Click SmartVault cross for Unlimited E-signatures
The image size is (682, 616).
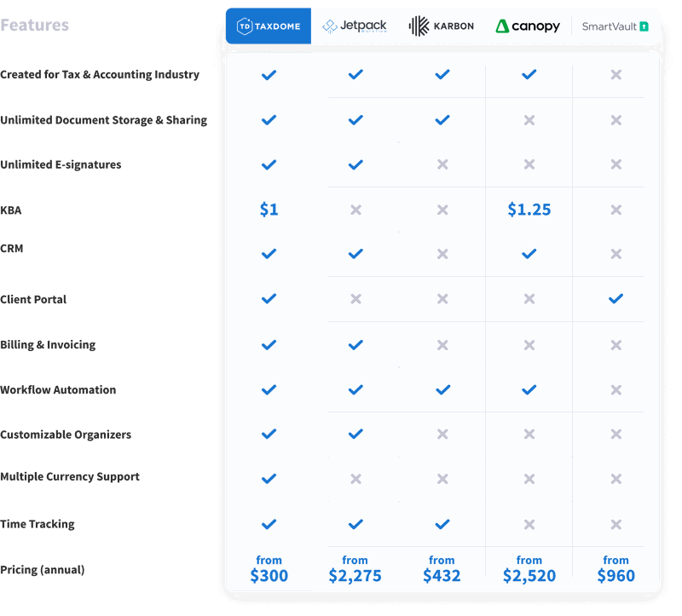(616, 164)
